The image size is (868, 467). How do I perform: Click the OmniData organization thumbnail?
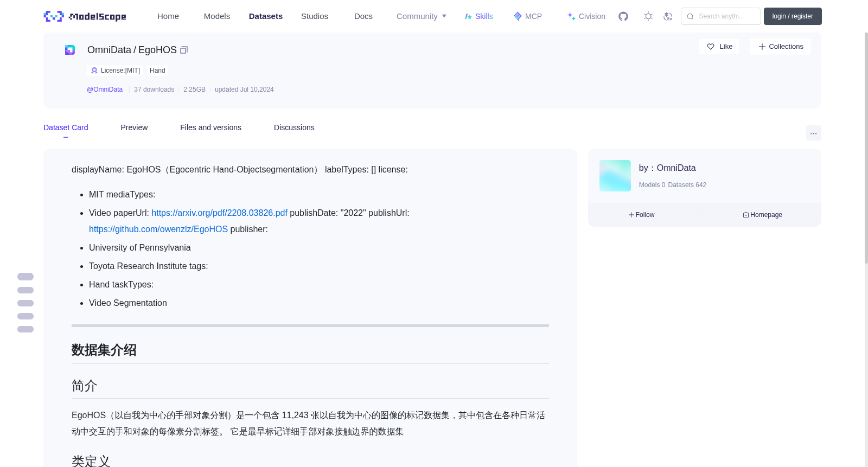[615, 176]
